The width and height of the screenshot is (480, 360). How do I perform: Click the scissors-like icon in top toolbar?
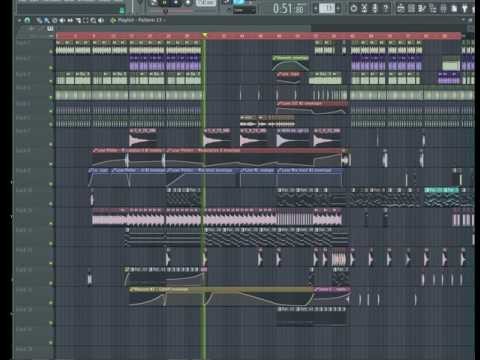[x=364, y=8]
